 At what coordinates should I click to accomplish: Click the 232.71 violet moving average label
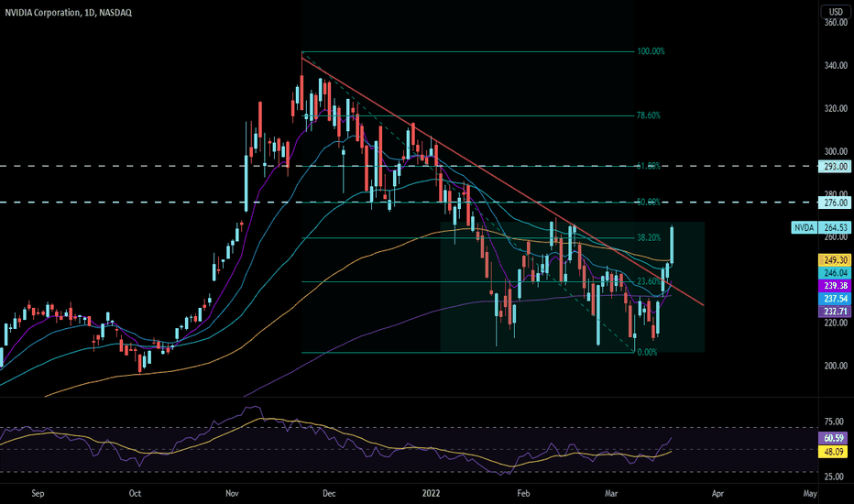click(x=836, y=312)
